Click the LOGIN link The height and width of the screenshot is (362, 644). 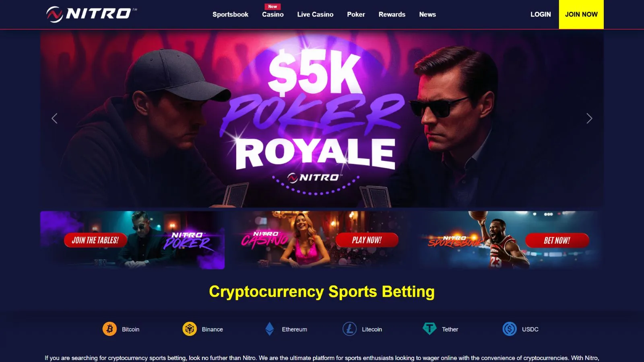[x=541, y=14]
